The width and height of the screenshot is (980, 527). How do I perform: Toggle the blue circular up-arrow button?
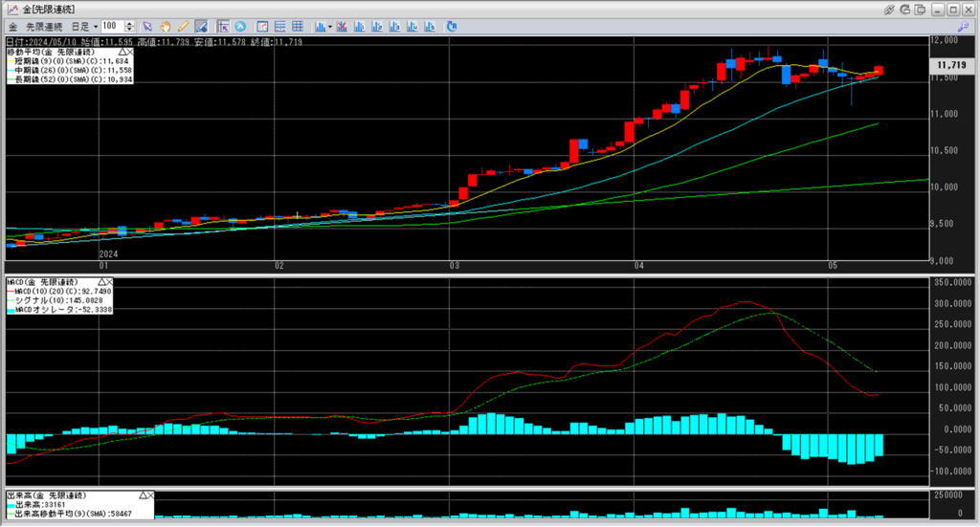tap(239, 26)
